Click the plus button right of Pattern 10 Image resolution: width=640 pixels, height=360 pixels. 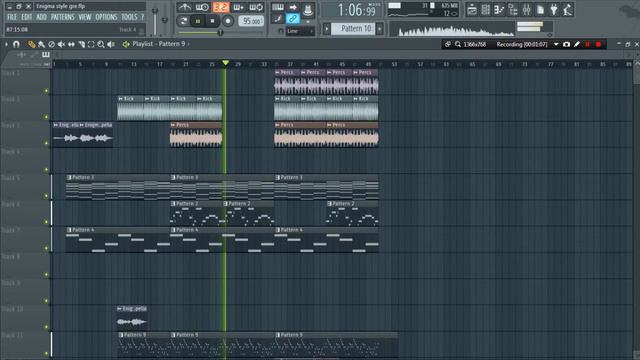[380, 29]
